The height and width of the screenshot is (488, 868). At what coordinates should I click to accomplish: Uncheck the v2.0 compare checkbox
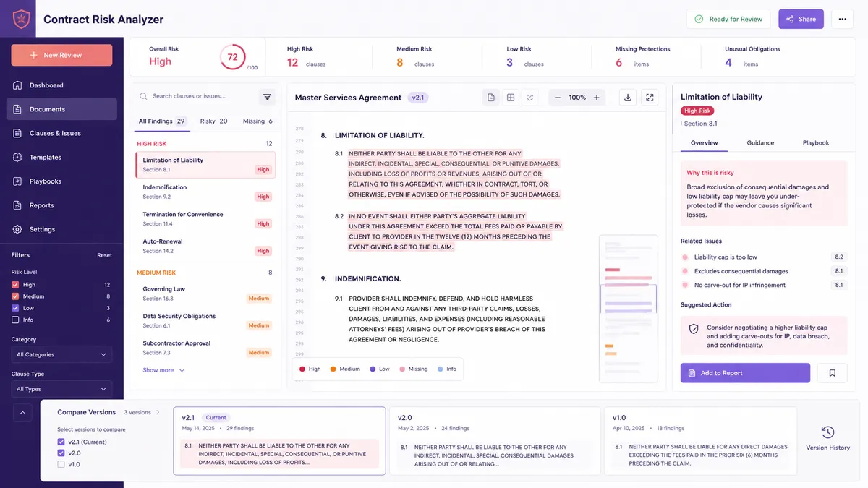point(61,453)
